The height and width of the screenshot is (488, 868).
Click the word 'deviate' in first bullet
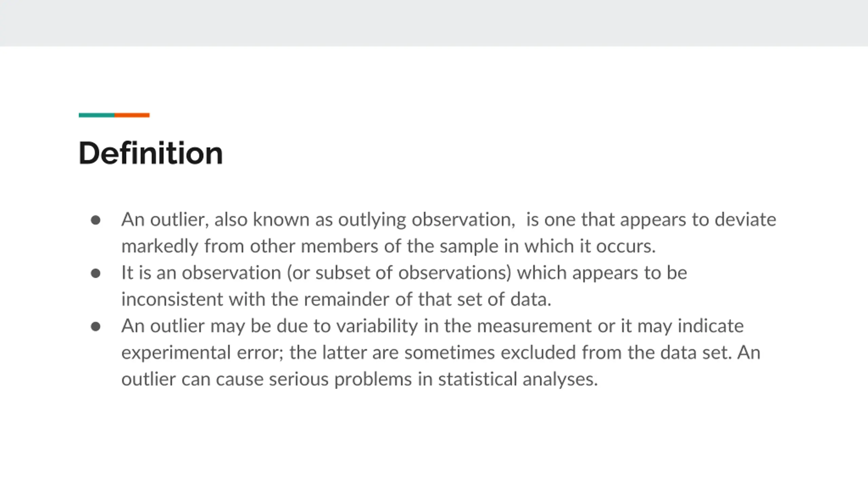pos(745,219)
